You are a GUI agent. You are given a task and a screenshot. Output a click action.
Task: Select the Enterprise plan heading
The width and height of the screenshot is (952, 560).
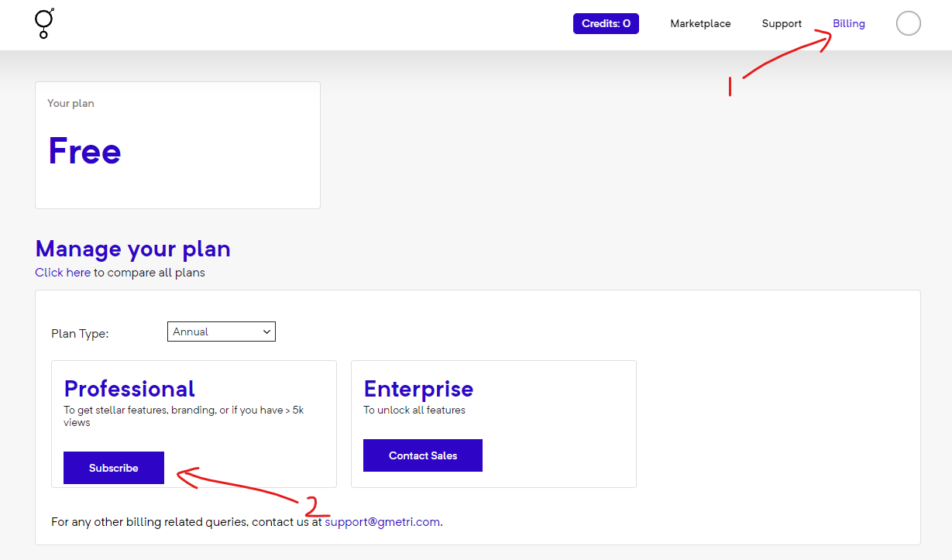pos(418,388)
